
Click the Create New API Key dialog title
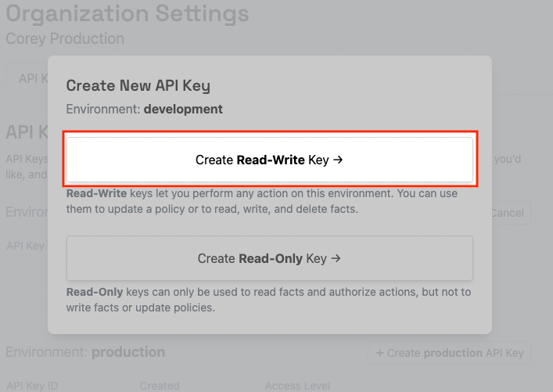(138, 86)
